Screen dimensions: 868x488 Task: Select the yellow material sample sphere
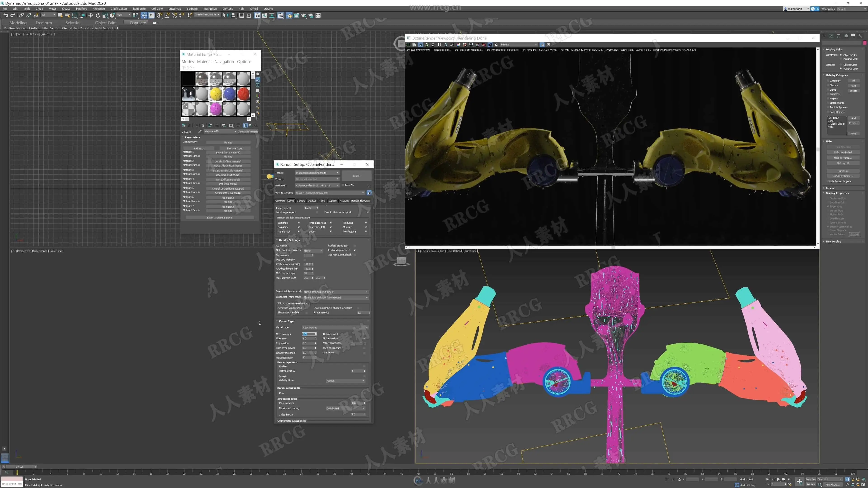pyautogui.click(x=216, y=94)
